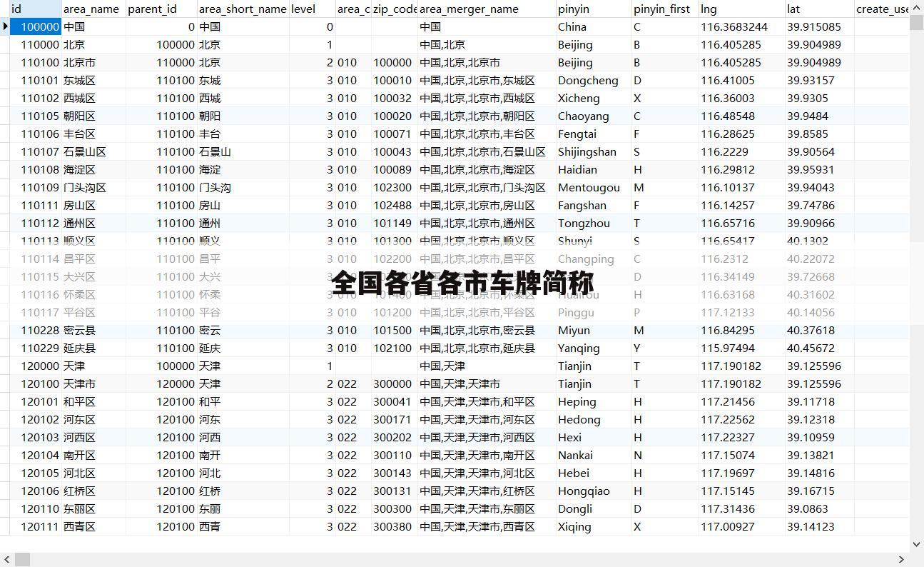The image size is (924, 567).
Task: Click the zip_code column header
Action: point(395,9)
